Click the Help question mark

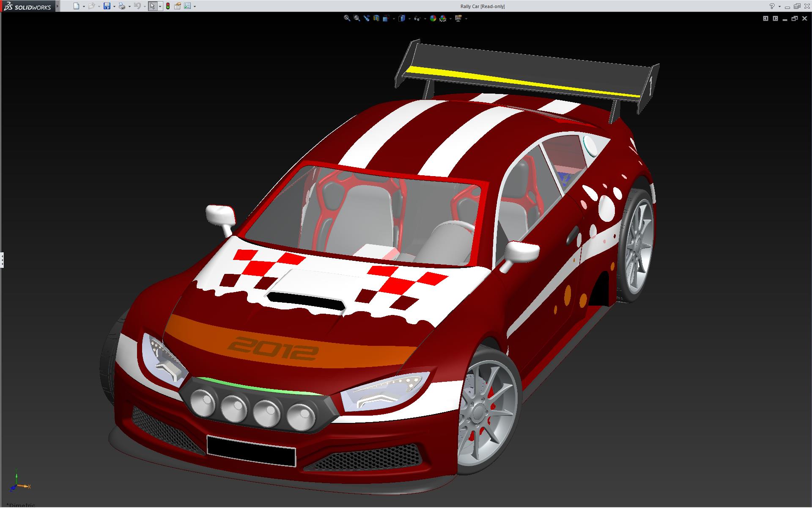click(x=772, y=6)
